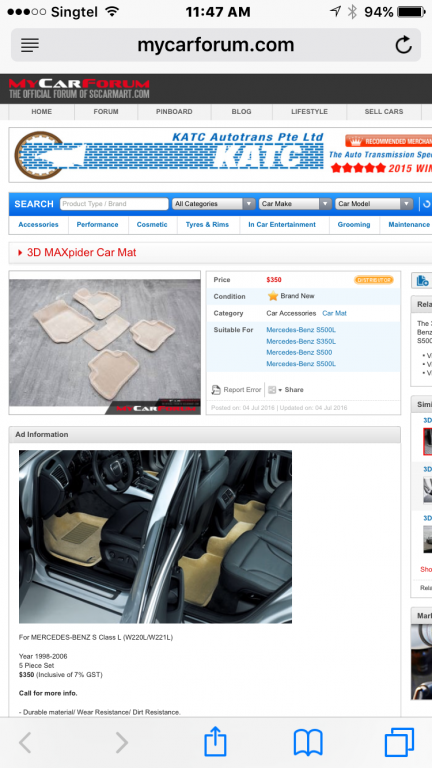Image resolution: width=432 pixels, height=768 pixels.
Task: Click the Year 1998-2006 text
Action: tap(43, 656)
